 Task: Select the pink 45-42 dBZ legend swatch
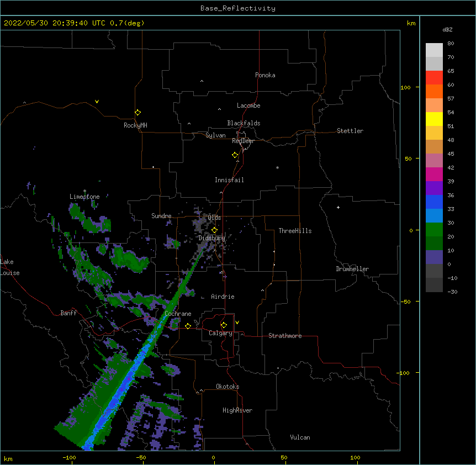click(x=434, y=161)
